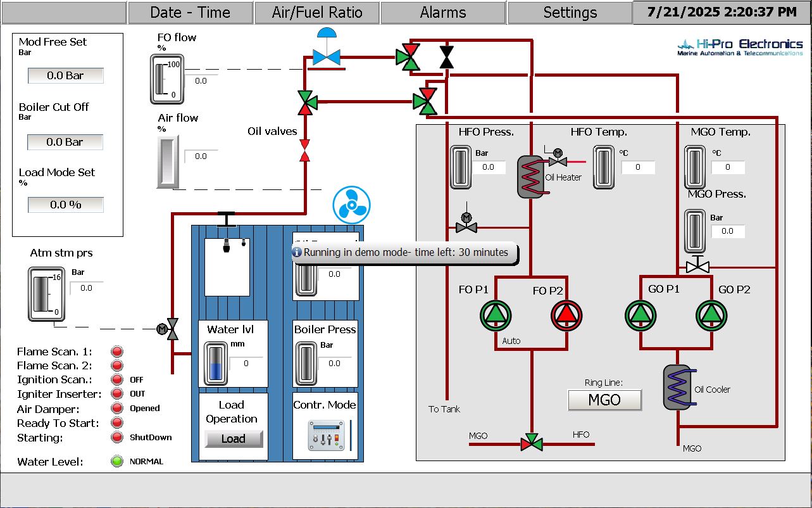Click the black manual valve at top
The image size is (812, 508).
[x=447, y=57]
